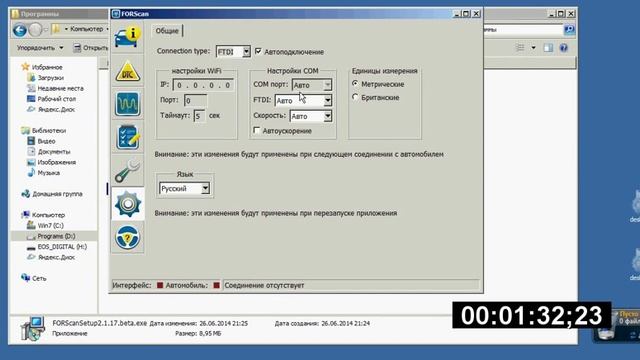Click the Таймаут seconds input field
This screenshot has width=640, height=360.
pos(199,116)
